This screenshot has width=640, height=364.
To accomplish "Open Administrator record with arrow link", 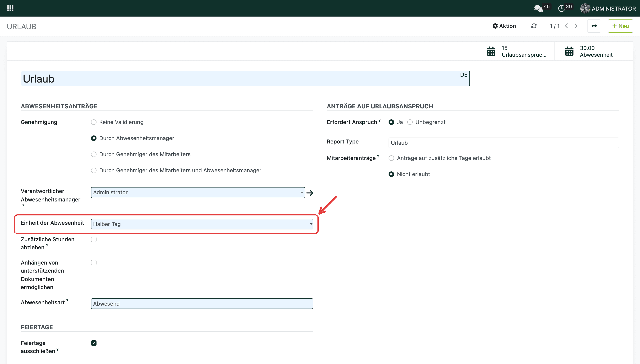I will click(310, 193).
